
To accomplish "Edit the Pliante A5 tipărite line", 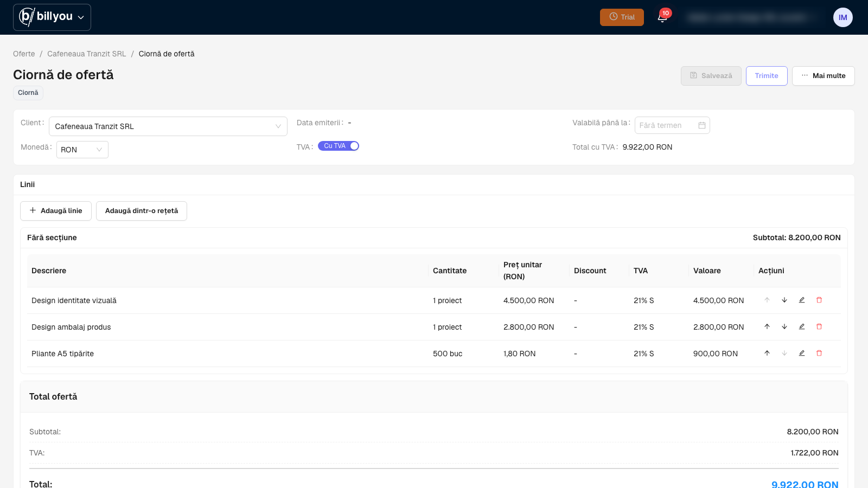I will [802, 353].
